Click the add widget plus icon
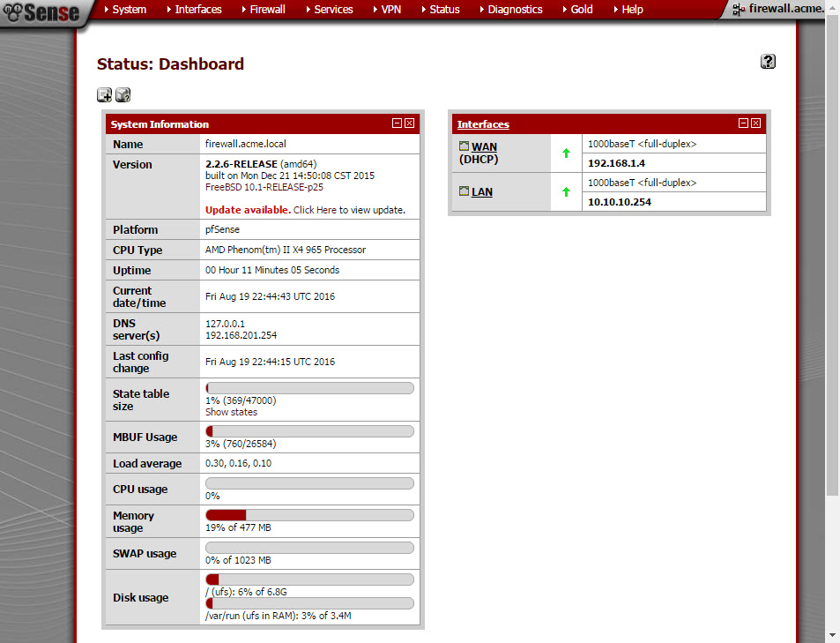This screenshot has height=643, width=840. pos(105,95)
